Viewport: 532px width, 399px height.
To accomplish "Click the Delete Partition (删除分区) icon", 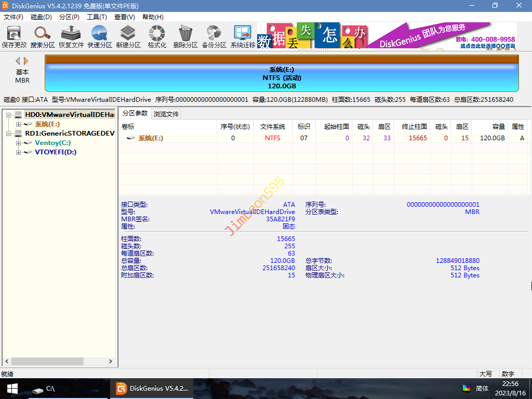I will coord(185,36).
